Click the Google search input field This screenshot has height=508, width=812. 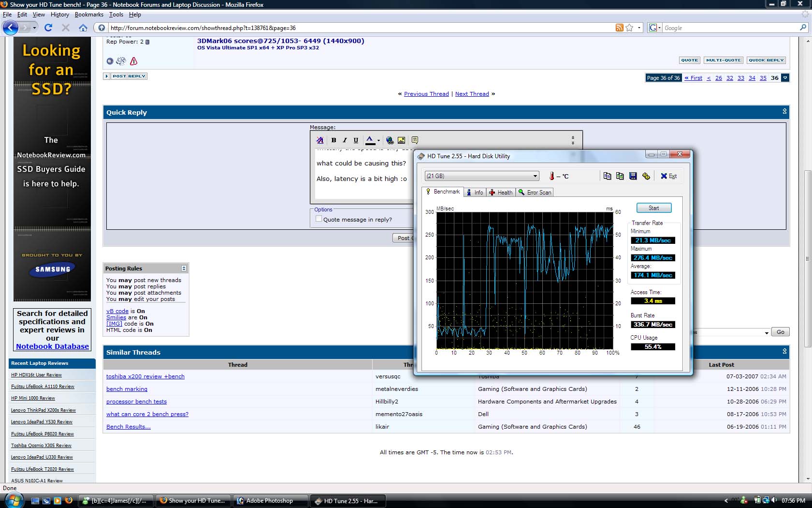pyautogui.click(x=731, y=28)
